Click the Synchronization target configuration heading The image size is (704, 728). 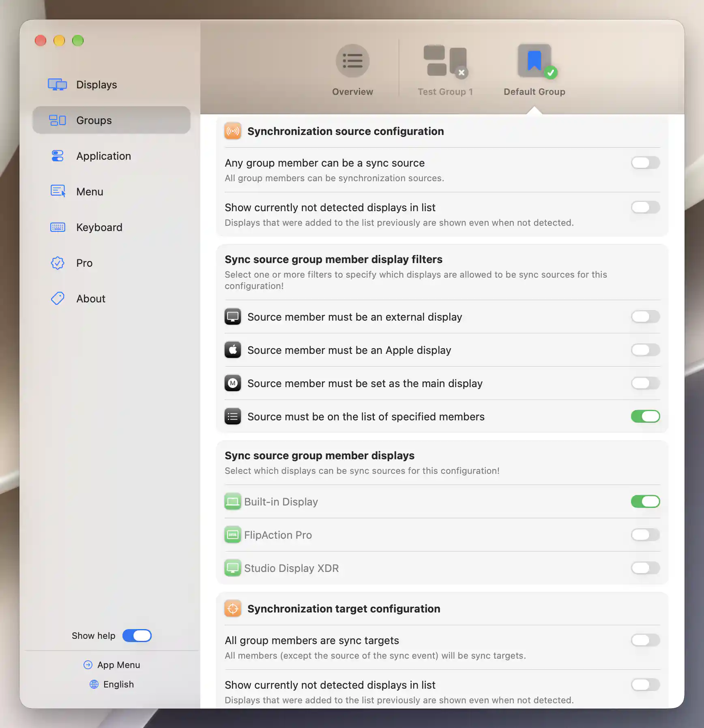[x=344, y=609]
